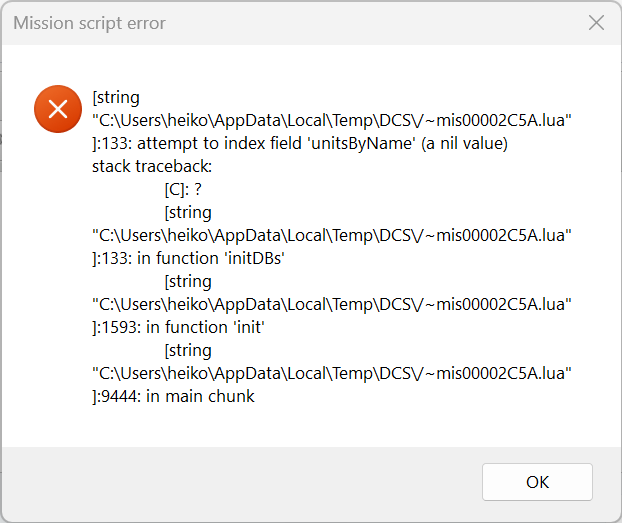Image resolution: width=622 pixels, height=523 pixels.
Task: Click the first '[string' text beside error icon
Action: click(115, 98)
